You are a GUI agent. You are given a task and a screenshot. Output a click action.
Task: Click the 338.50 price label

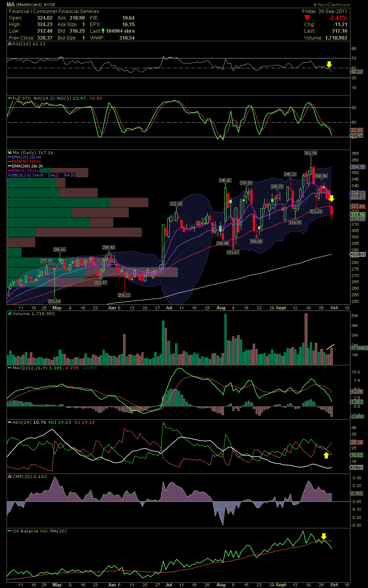246,183
